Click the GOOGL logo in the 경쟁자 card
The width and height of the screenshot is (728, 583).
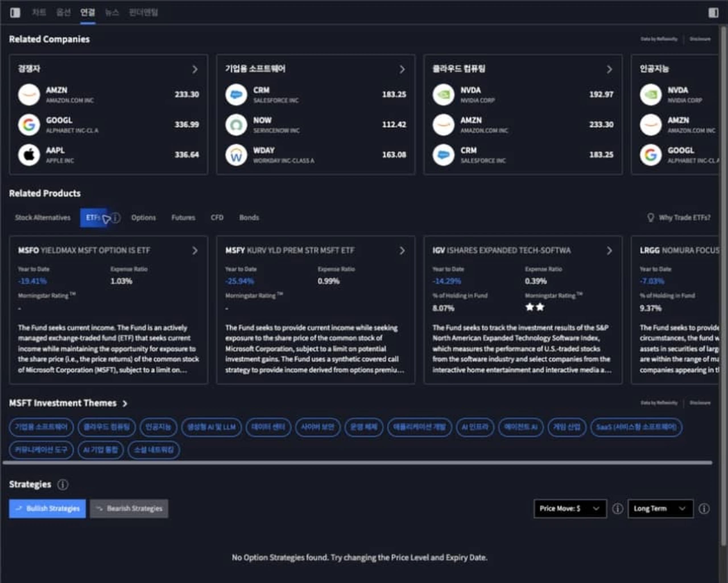coord(29,125)
